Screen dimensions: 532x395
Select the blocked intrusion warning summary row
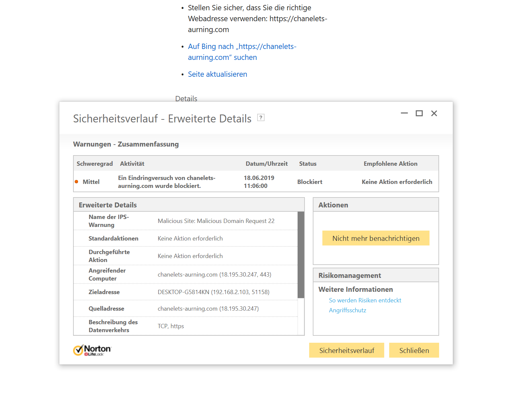256,182
